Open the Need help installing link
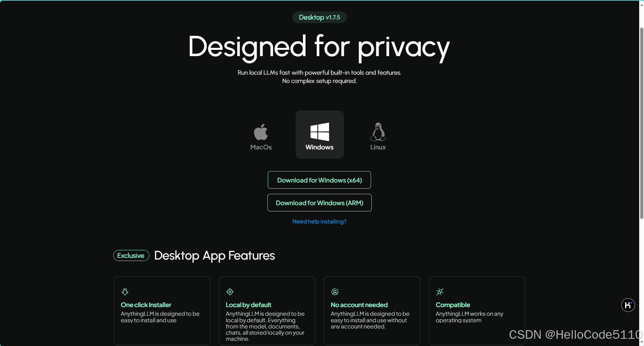 319,221
